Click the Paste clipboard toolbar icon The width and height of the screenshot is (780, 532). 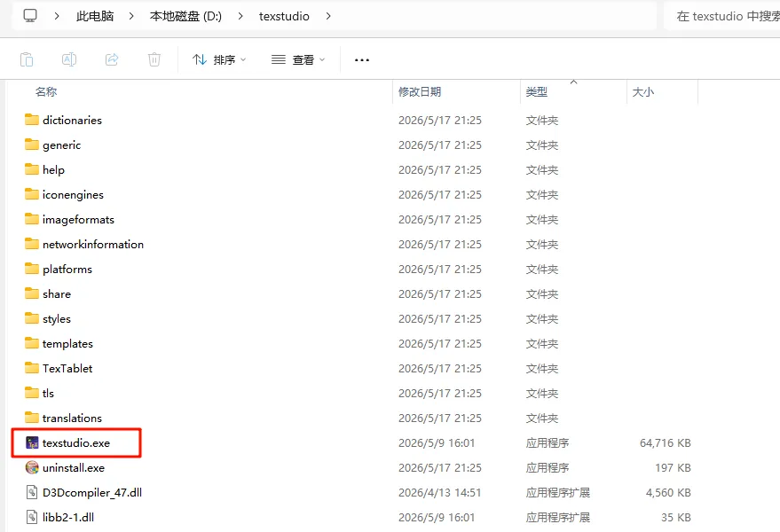tap(27, 59)
